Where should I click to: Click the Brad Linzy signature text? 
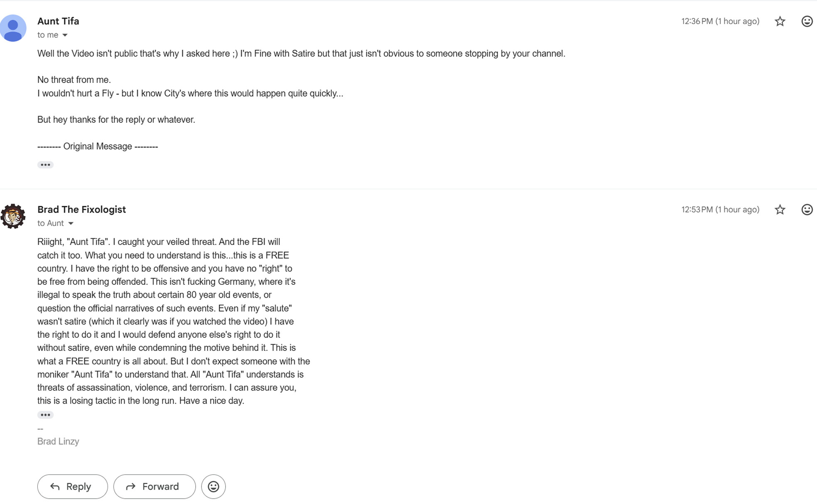[x=58, y=441]
